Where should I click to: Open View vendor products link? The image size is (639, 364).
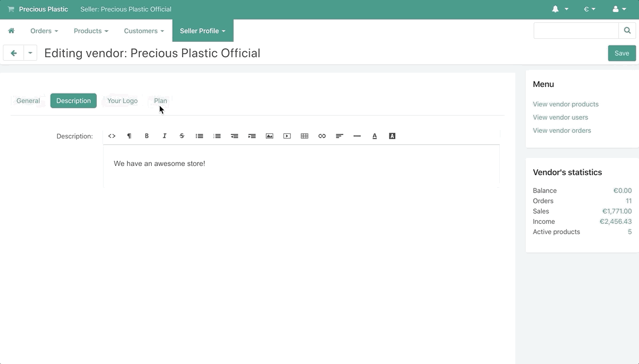click(x=566, y=104)
